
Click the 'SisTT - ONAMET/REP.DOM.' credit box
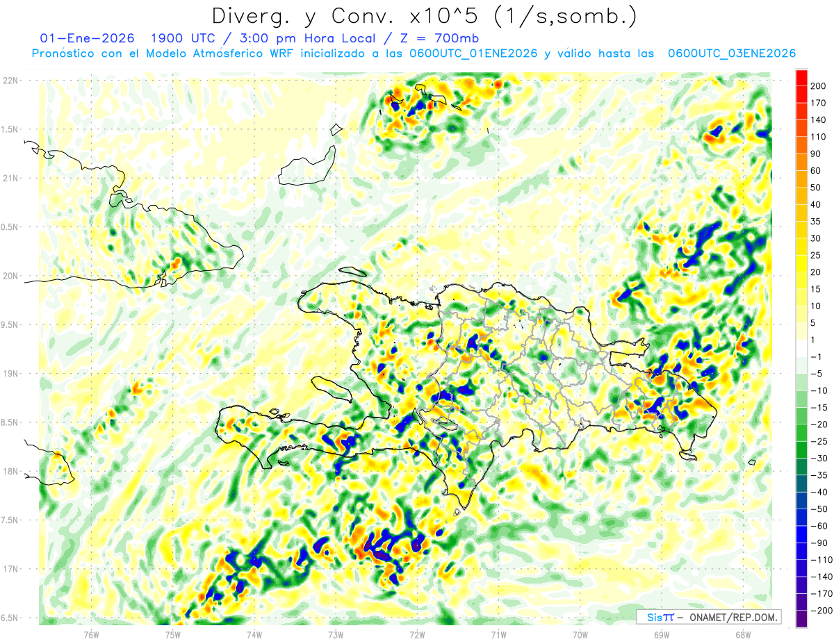pos(708,617)
